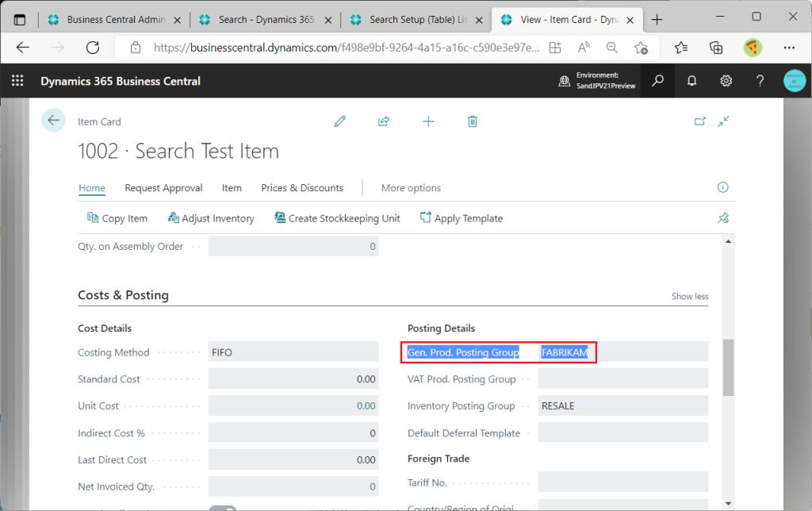Click the browser address bar URL
Viewport: 812px width, 511px height.
click(x=347, y=48)
